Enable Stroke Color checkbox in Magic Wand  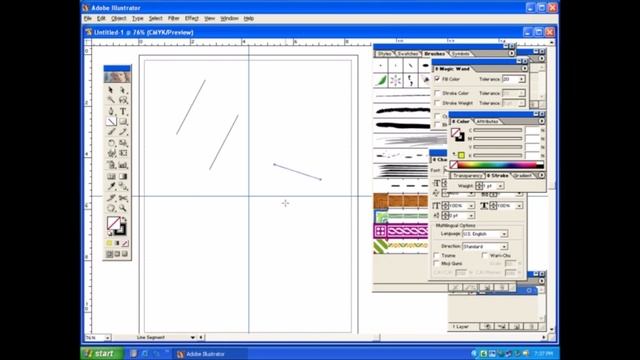437,93
